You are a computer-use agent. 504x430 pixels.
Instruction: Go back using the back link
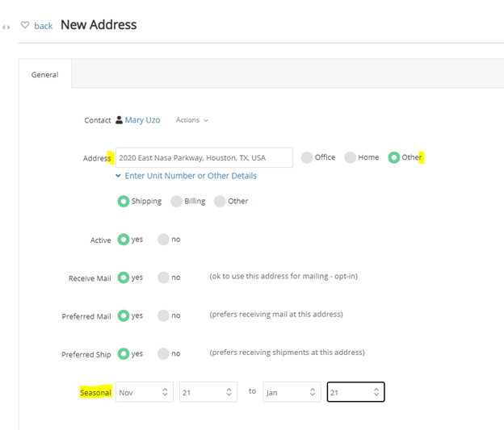pyautogui.click(x=44, y=26)
